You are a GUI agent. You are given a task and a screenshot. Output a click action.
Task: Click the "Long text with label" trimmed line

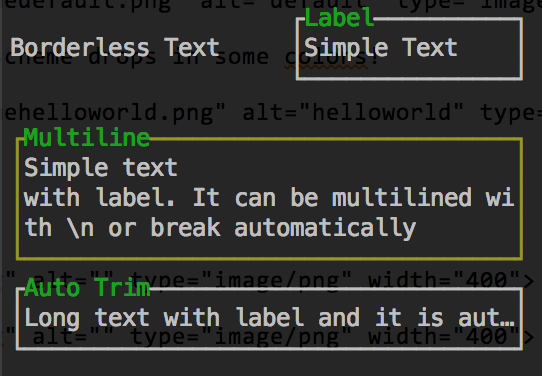pos(269,318)
